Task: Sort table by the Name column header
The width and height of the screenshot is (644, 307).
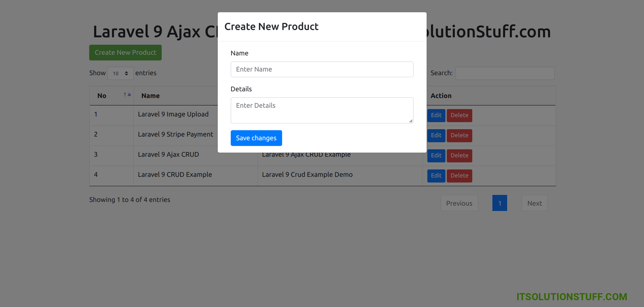Action: click(151, 96)
